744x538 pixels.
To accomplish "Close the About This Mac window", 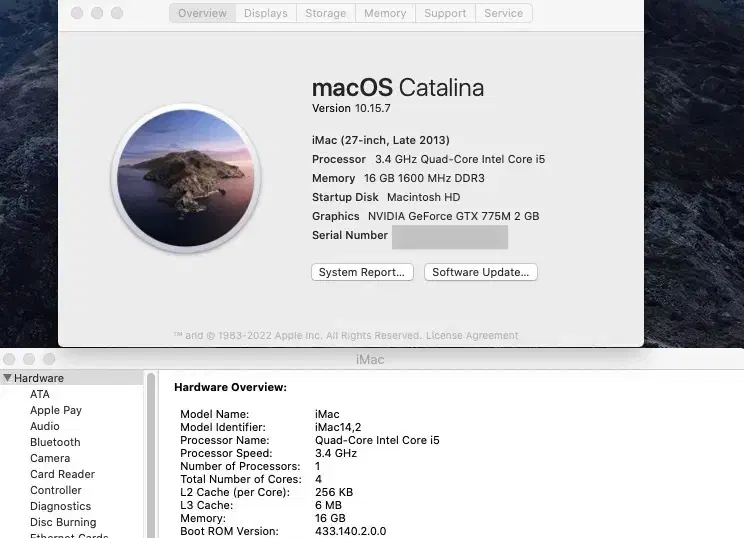I will click(77, 13).
